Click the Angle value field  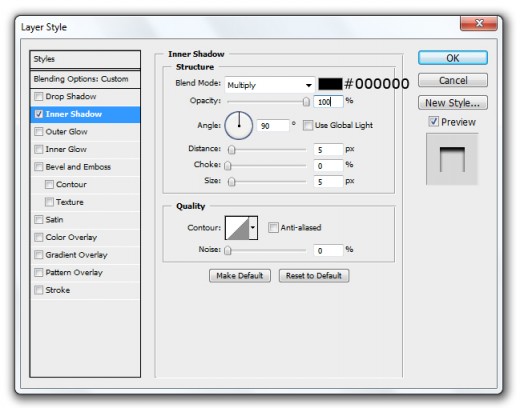pos(273,126)
